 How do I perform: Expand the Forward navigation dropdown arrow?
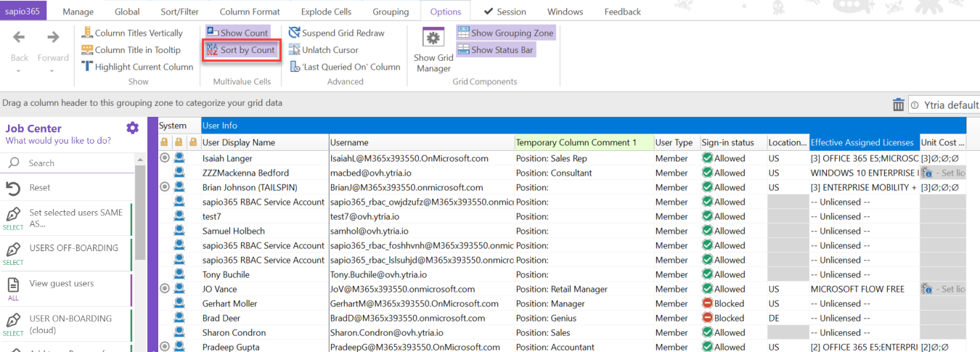coord(53,71)
